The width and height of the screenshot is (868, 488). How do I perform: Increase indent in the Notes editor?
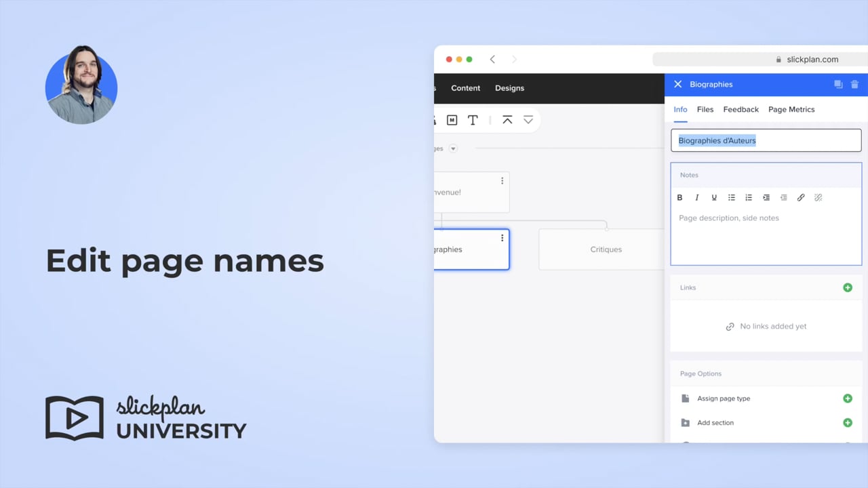coord(766,197)
